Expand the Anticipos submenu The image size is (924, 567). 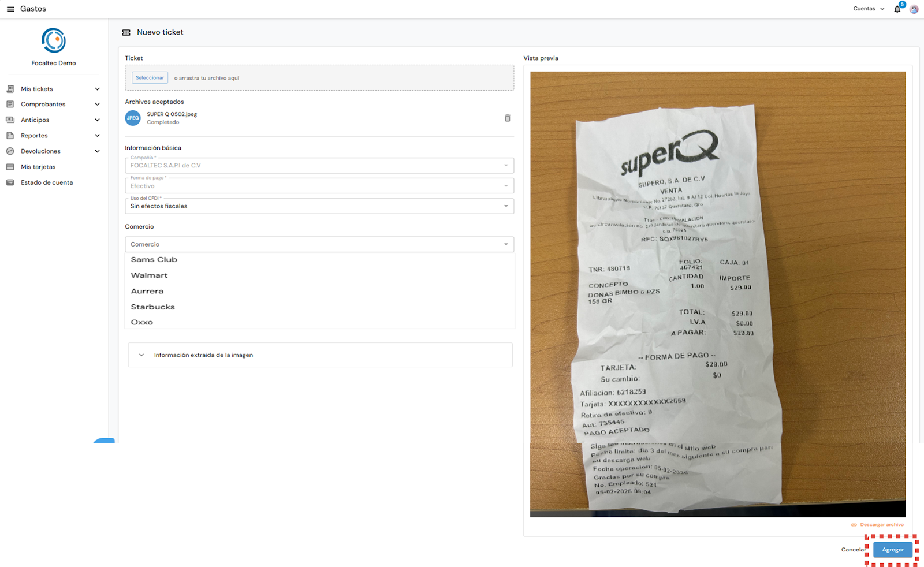tap(97, 120)
